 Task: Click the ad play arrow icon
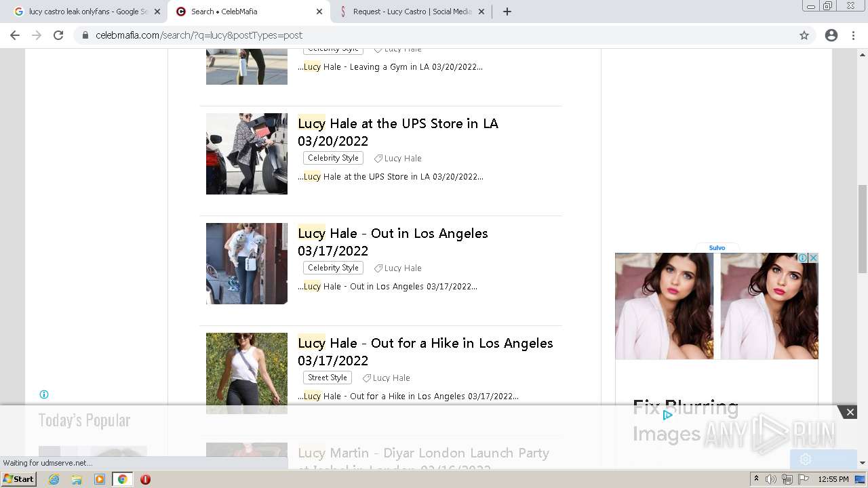[667, 415]
